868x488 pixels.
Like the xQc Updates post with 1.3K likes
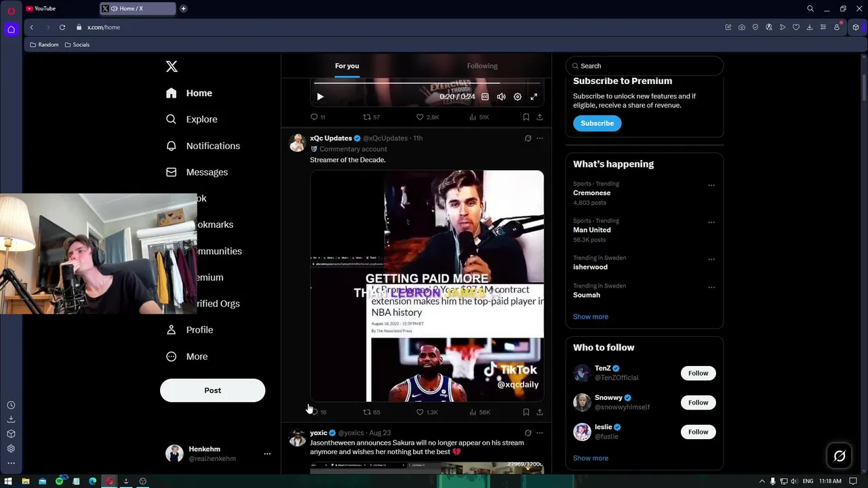click(427, 412)
